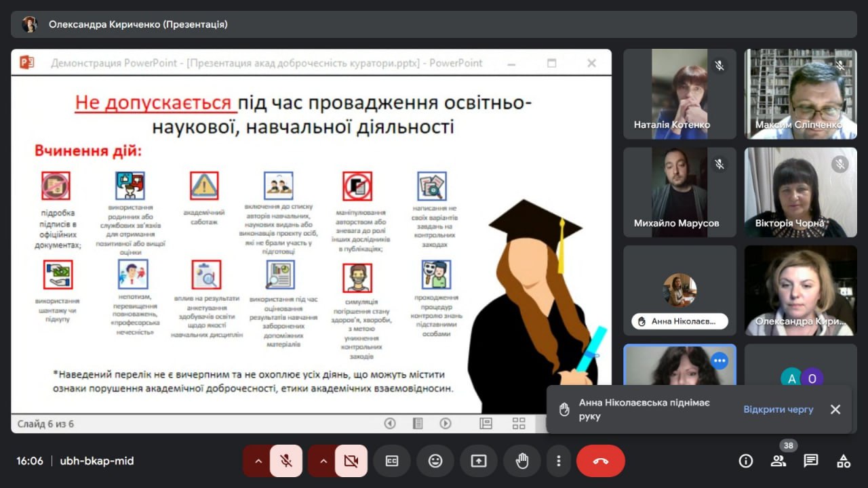The height and width of the screenshot is (488, 868).
Task: Click the present screen button
Action: click(x=479, y=461)
